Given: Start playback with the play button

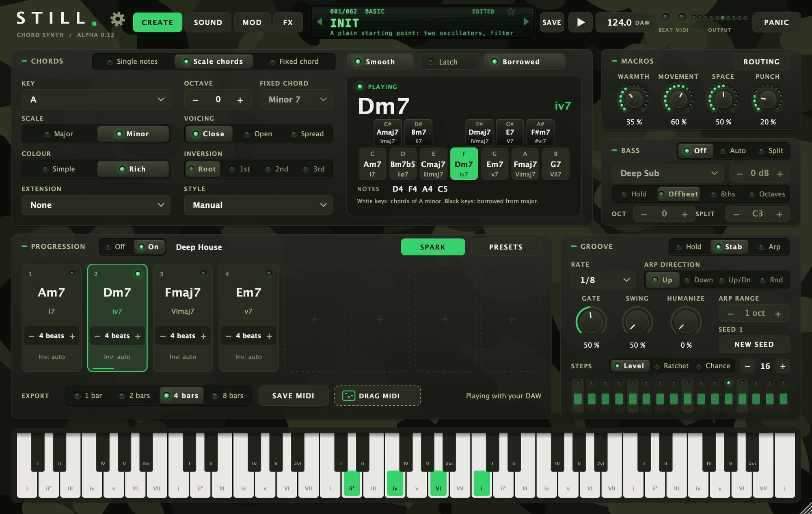Looking at the screenshot, I should [581, 22].
